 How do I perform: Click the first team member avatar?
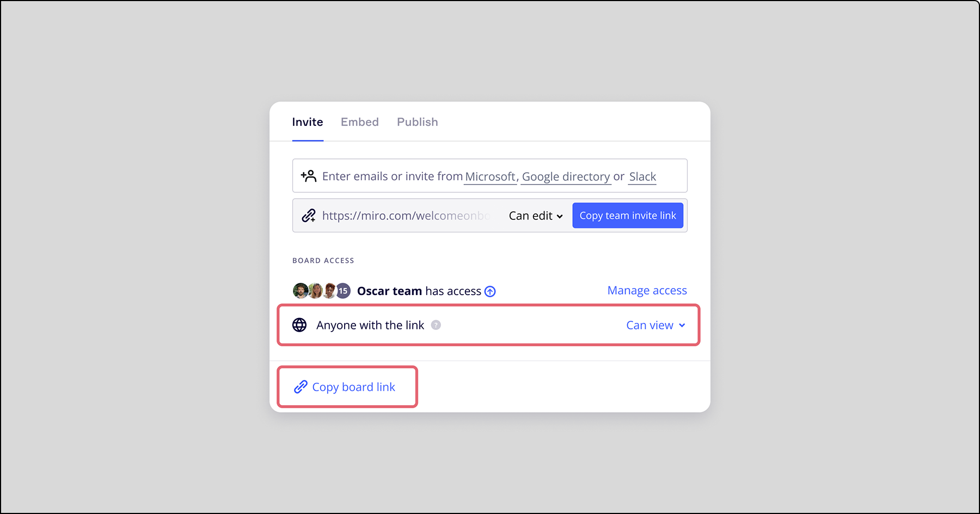pos(300,291)
